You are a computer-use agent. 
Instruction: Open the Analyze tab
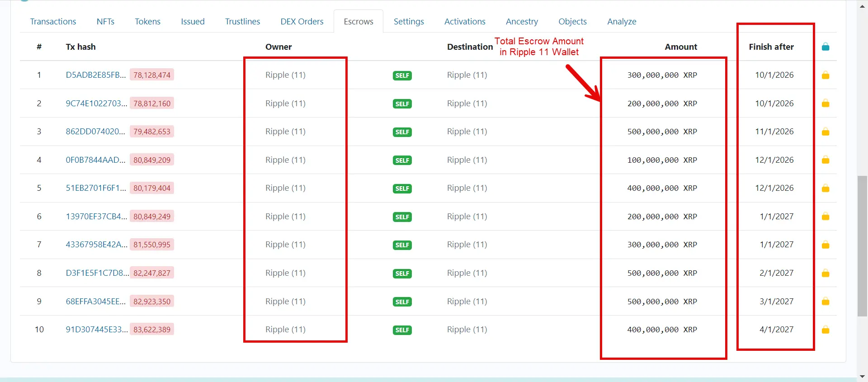622,21
